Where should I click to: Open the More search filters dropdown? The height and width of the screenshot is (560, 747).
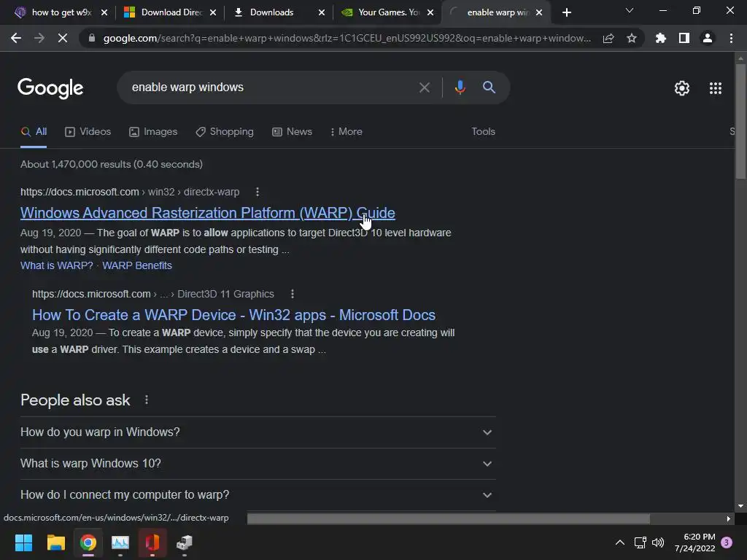(x=347, y=132)
